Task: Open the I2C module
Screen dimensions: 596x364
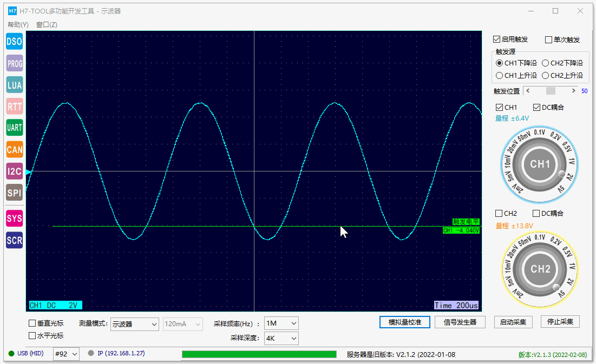Action: coord(15,171)
